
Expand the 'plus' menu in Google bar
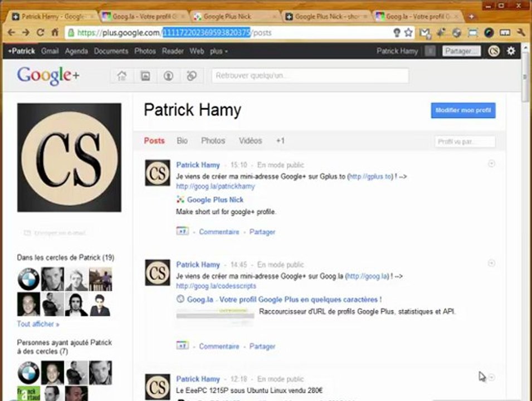click(218, 51)
